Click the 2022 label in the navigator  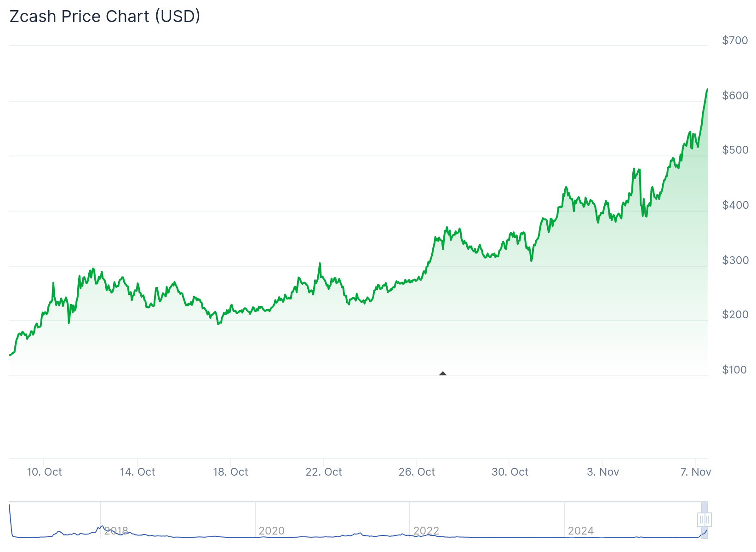coord(426,531)
